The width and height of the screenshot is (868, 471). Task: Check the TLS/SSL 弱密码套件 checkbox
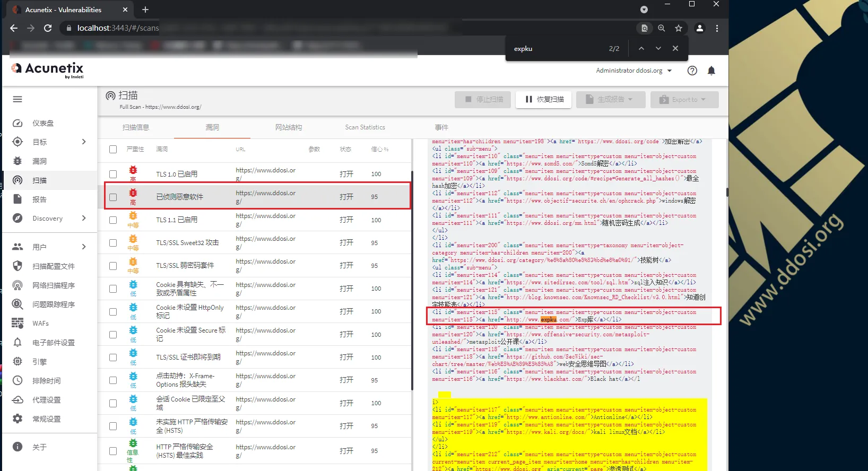pos(113,266)
